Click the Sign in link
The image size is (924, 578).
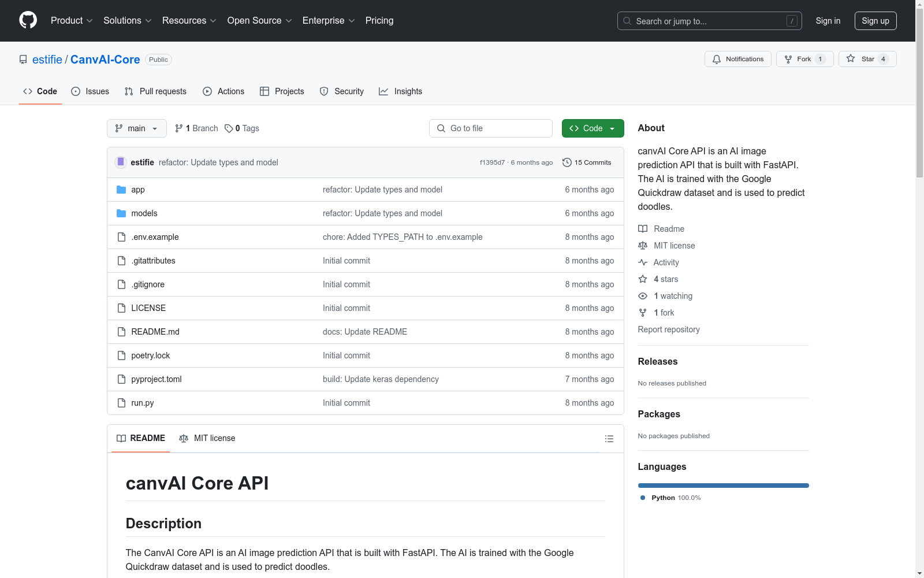[828, 21]
